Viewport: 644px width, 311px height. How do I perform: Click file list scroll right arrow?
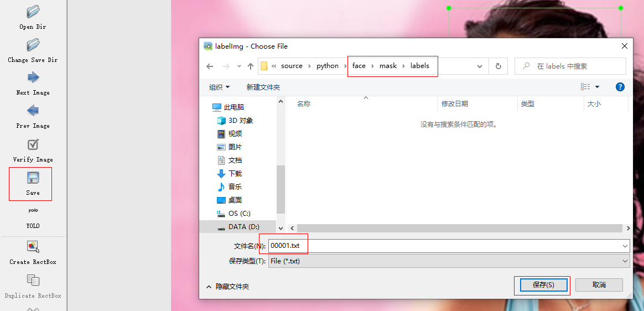click(x=629, y=227)
